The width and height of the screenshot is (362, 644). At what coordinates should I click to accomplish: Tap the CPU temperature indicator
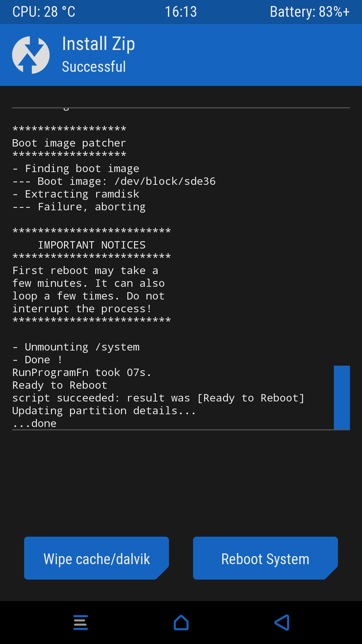(44, 12)
